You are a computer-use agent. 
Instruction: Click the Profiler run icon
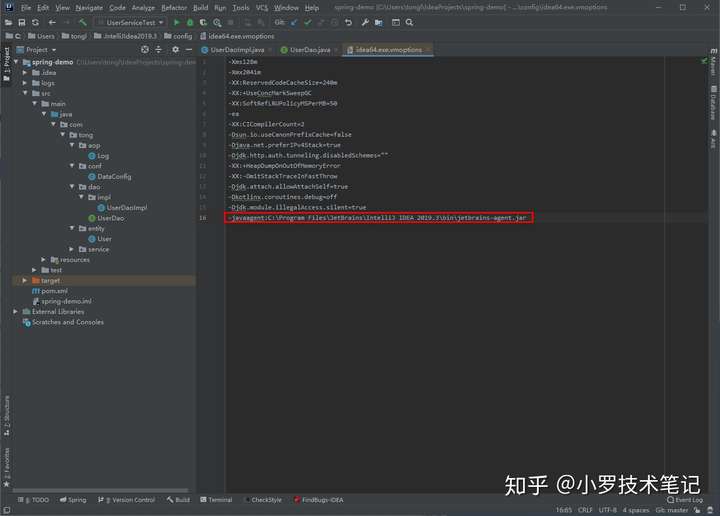(x=217, y=22)
